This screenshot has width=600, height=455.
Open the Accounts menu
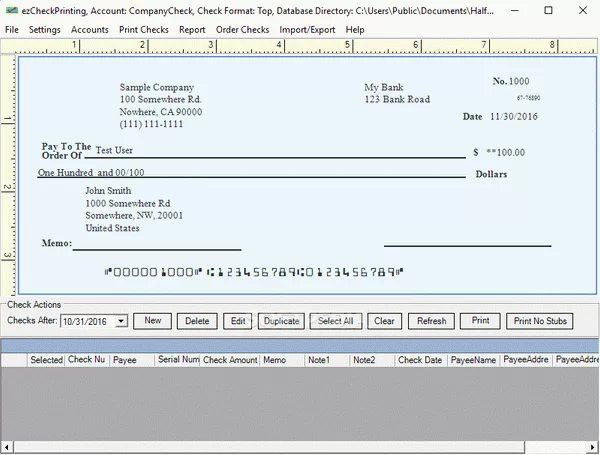[90, 30]
